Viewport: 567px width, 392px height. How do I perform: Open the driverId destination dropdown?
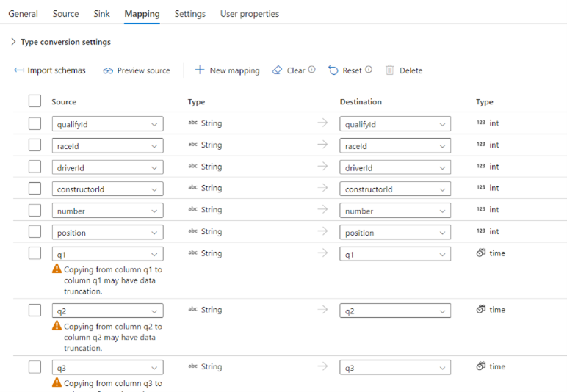click(x=395, y=168)
